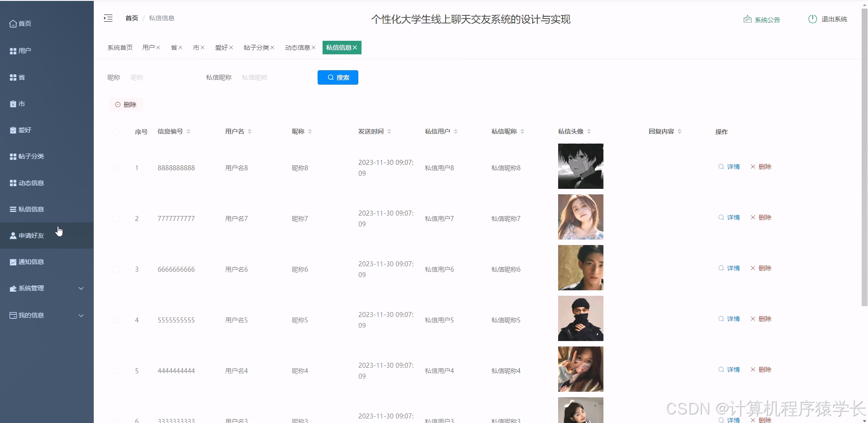Delete the row with 用户名6
This screenshot has height=423, width=868.
click(761, 268)
